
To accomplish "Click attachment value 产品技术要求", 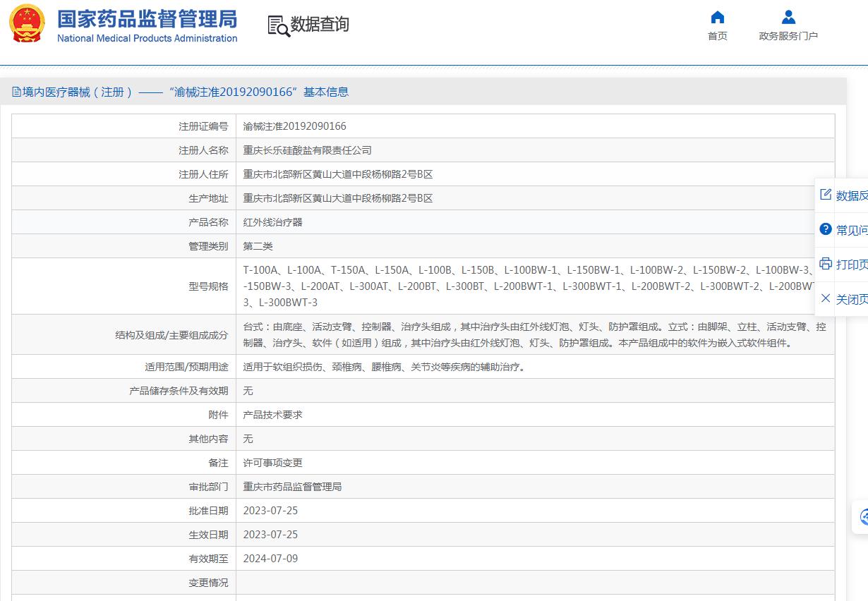I will (x=272, y=415).
